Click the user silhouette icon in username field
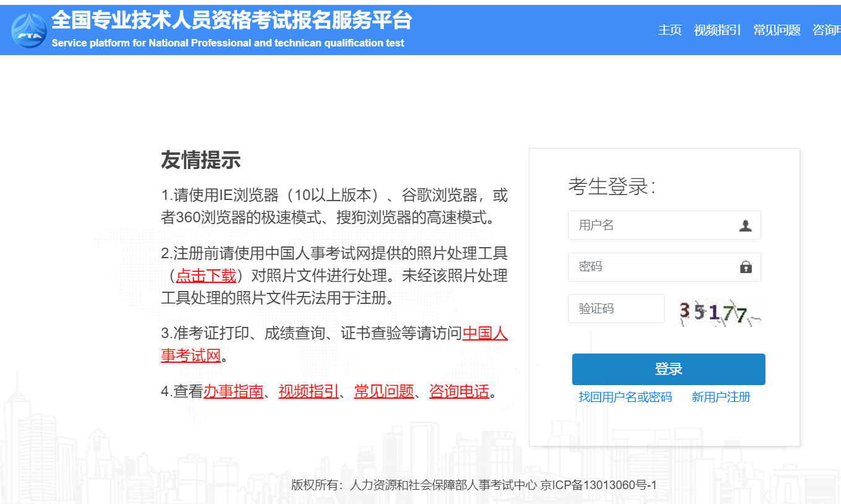The width and height of the screenshot is (841, 504). pos(745,225)
